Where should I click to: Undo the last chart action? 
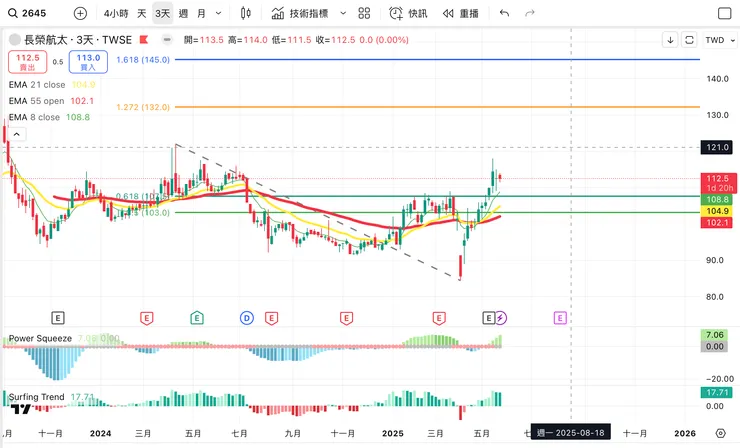pos(504,13)
